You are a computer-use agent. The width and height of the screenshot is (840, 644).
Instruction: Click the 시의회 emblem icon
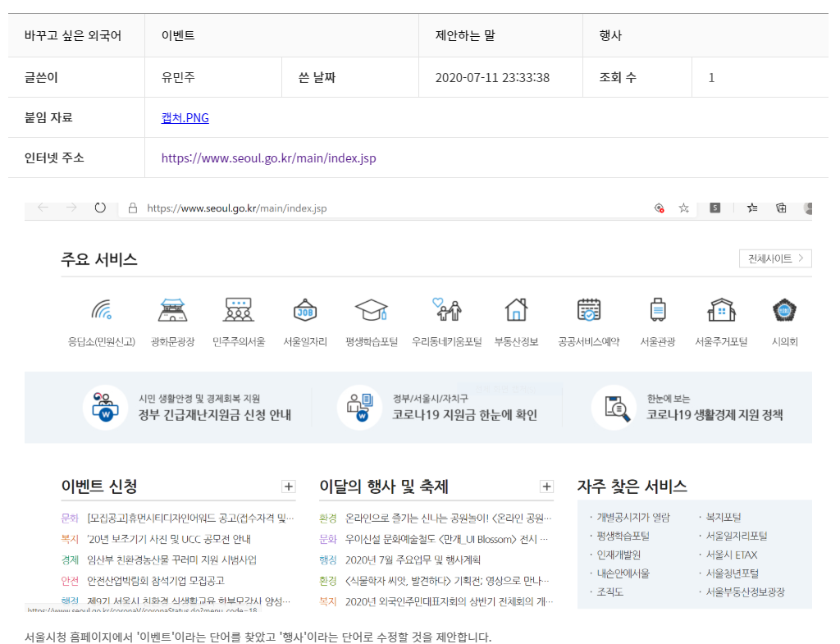(784, 311)
